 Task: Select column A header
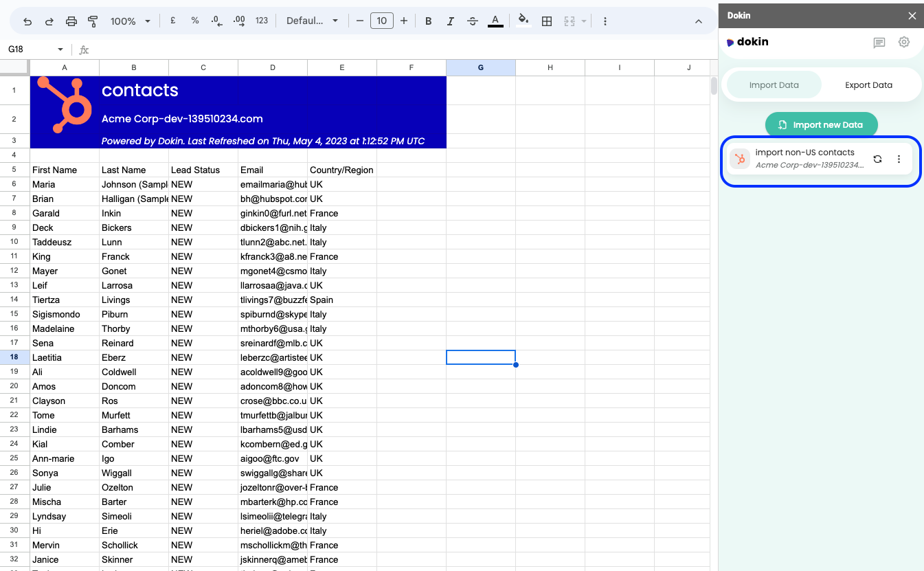(65, 67)
